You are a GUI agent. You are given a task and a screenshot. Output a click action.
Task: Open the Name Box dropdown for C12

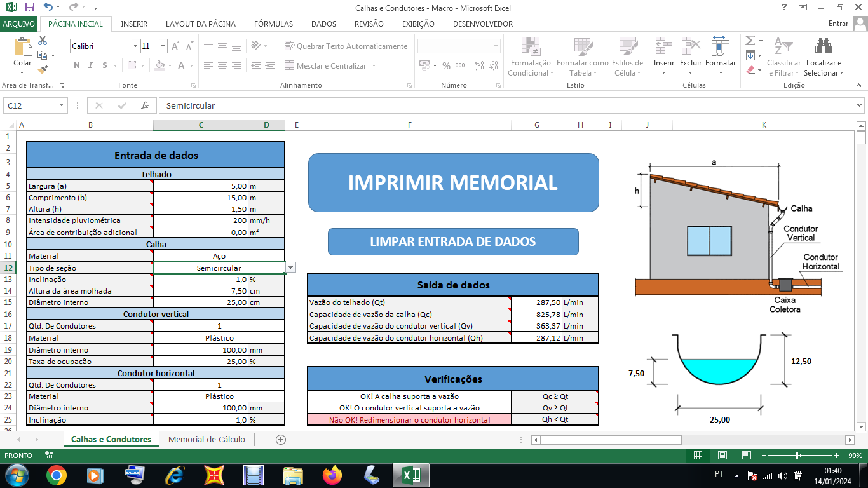[62, 105]
